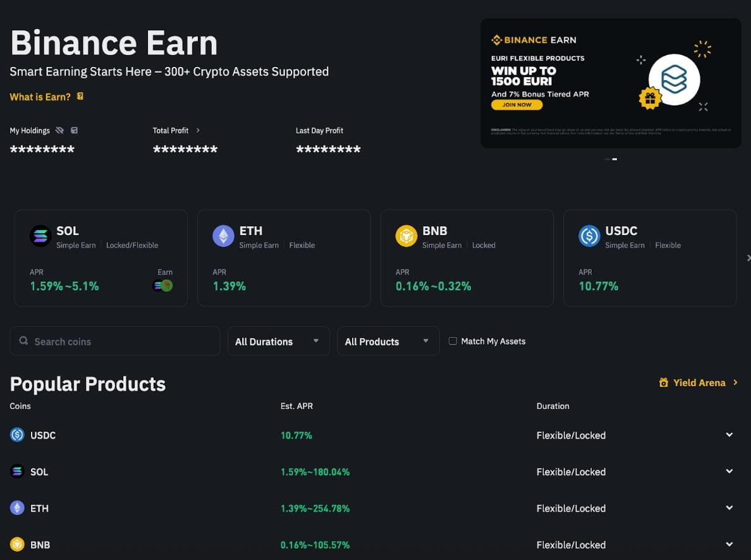Click the USDC icon in Popular Products list

pyautogui.click(x=17, y=435)
